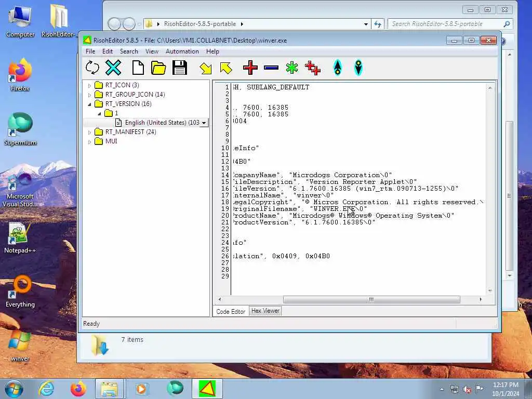Click RisohEditor-5.8.5-portable breadcrumb in Explorer
532x399 pixels.
(200, 24)
